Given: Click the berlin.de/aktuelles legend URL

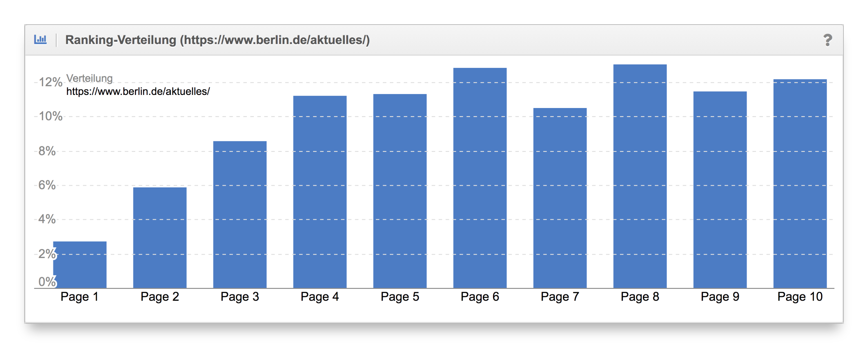Looking at the screenshot, I should 138,92.
